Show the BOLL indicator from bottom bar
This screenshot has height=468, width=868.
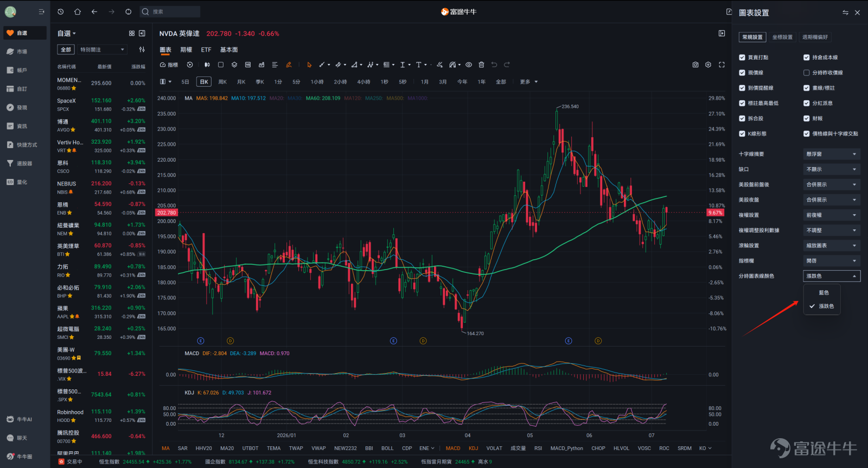pyautogui.click(x=387, y=448)
